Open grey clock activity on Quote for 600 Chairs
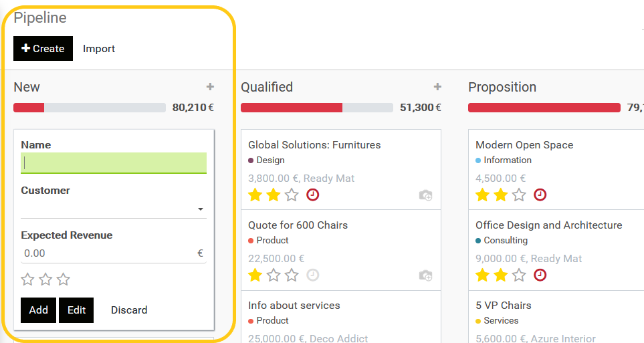The width and height of the screenshot is (644, 343). tap(312, 275)
